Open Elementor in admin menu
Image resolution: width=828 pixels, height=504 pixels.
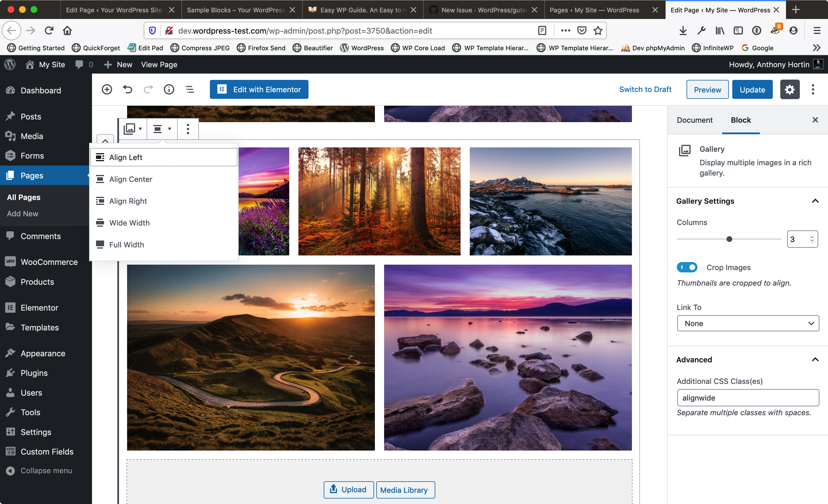[39, 307]
